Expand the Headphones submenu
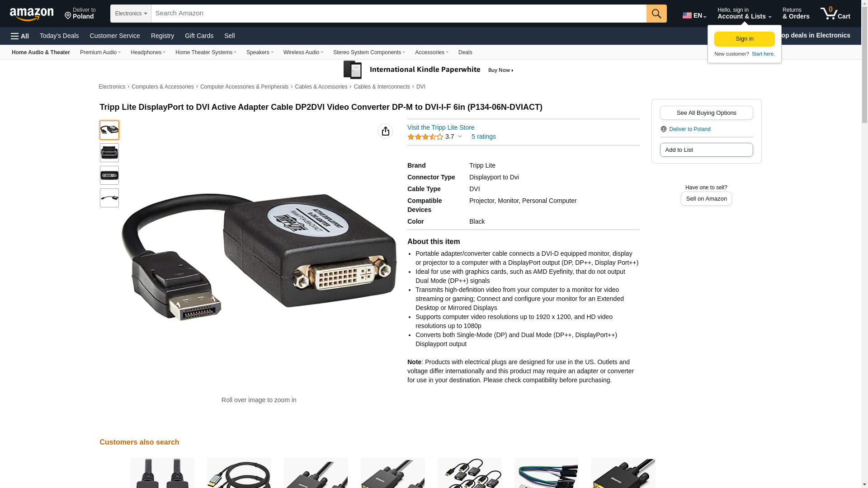Viewport: 868px width, 488px height. tap(148, 52)
